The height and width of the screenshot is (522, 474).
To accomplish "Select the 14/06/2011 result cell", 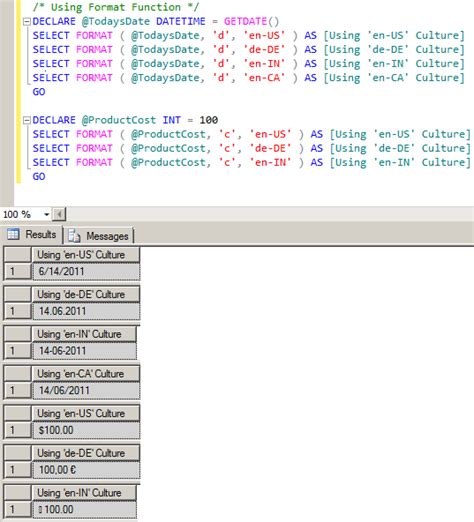I will [86, 390].
